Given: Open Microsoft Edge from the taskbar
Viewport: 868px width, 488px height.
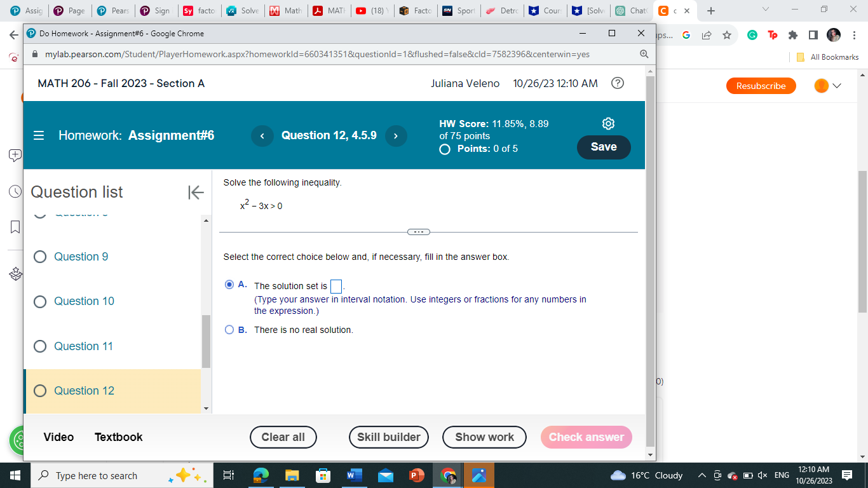Looking at the screenshot, I should coord(261,475).
